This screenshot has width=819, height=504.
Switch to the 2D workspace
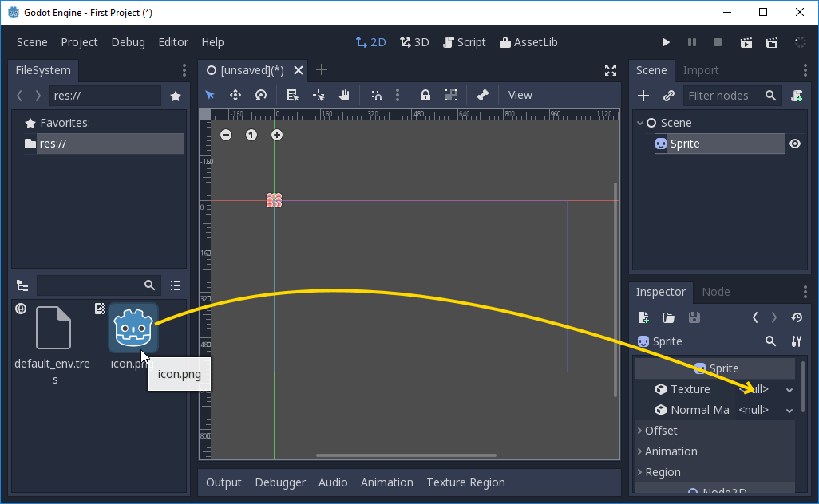[x=370, y=42]
